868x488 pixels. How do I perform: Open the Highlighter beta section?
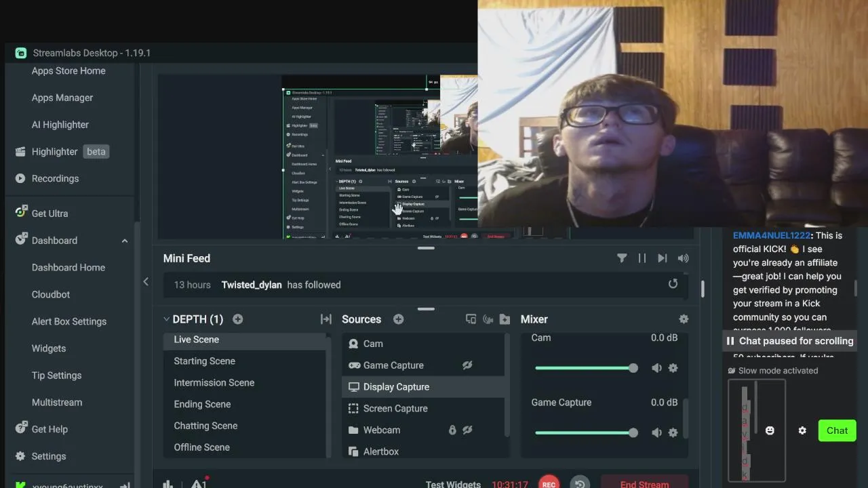point(70,152)
